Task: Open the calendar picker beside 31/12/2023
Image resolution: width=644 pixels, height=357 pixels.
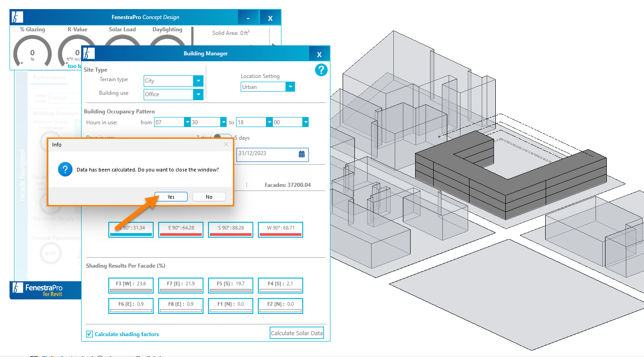Action: [302, 154]
